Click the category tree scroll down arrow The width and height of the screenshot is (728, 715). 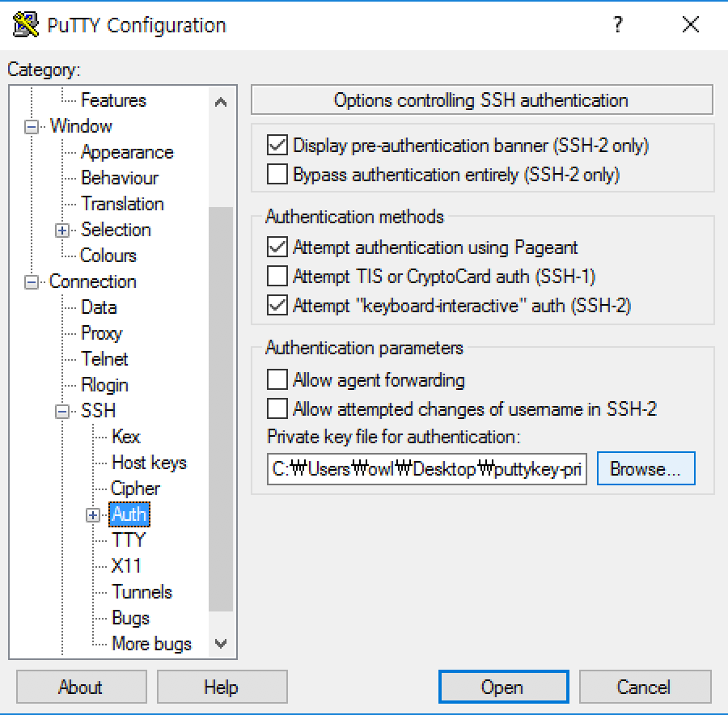[x=221, y=644]
